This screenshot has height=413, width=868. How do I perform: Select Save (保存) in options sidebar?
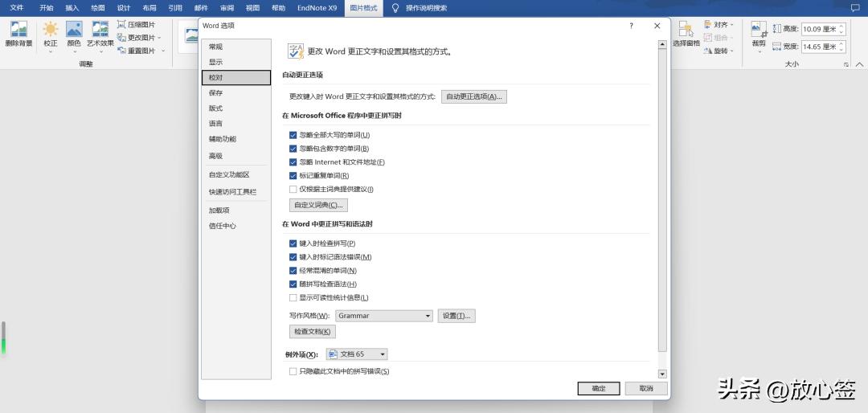click(x=235, y=93)
